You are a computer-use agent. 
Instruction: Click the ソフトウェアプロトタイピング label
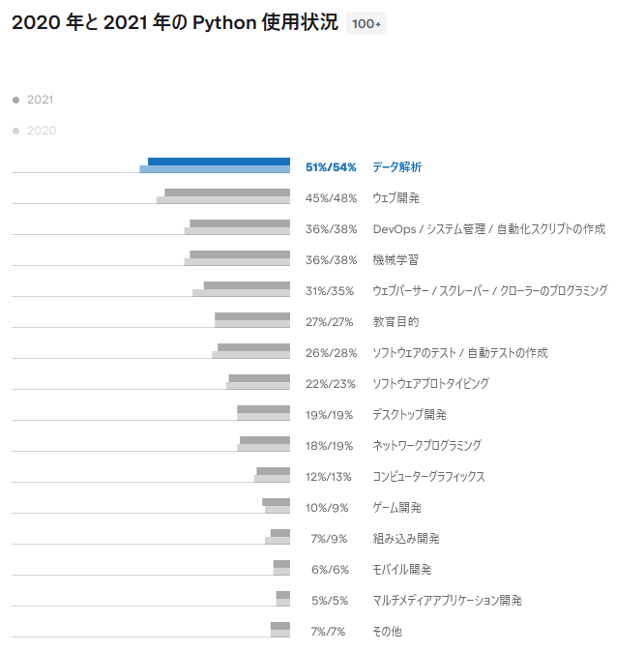tap(430, 384)
